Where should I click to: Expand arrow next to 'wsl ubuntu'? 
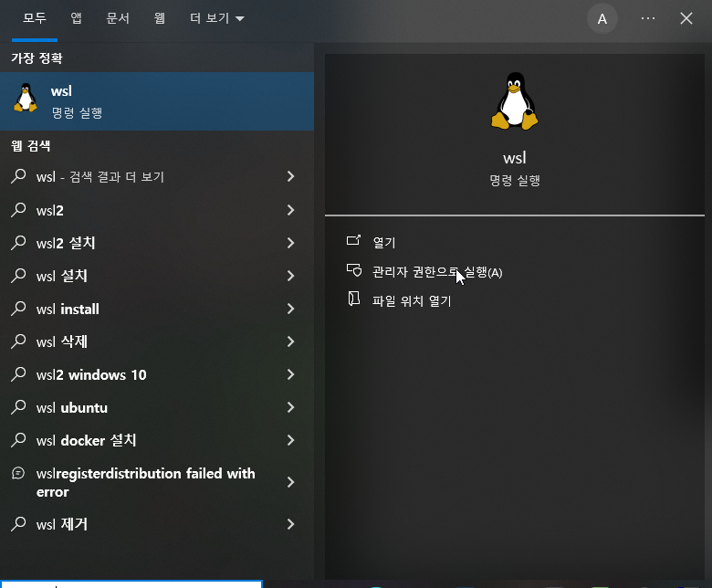(290, 407)
